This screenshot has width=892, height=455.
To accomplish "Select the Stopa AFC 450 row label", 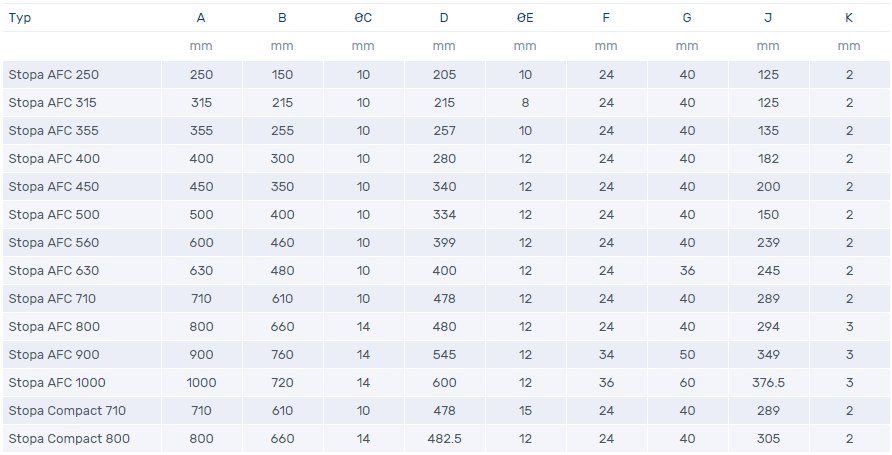I will click(54, 186).
